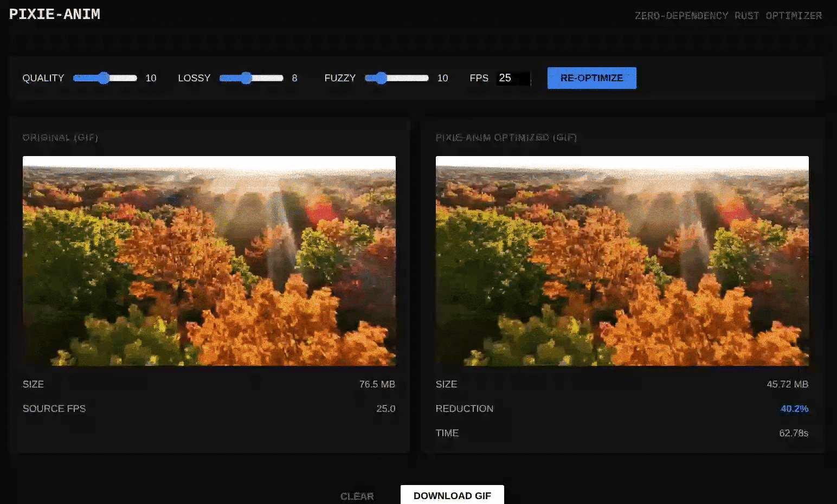837x504 pixels.
Task: Click the source FPS value 25.0
Action: 386,409
